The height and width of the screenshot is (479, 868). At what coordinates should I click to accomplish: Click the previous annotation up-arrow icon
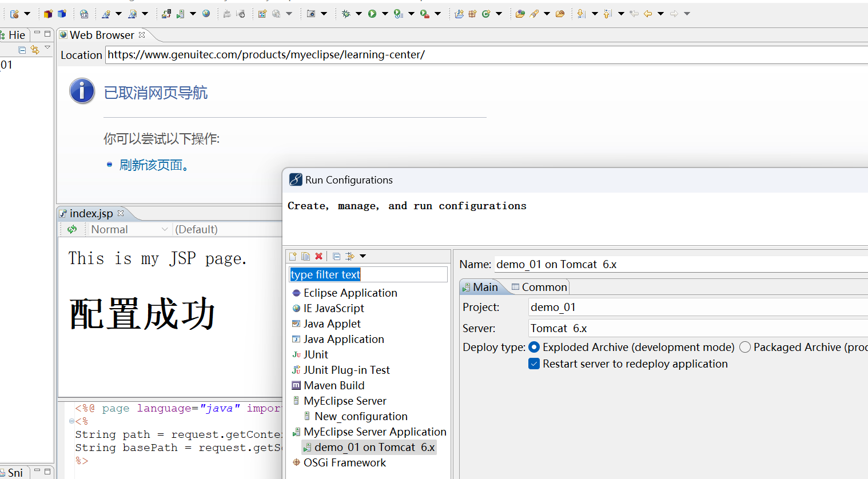coord(608,14)
